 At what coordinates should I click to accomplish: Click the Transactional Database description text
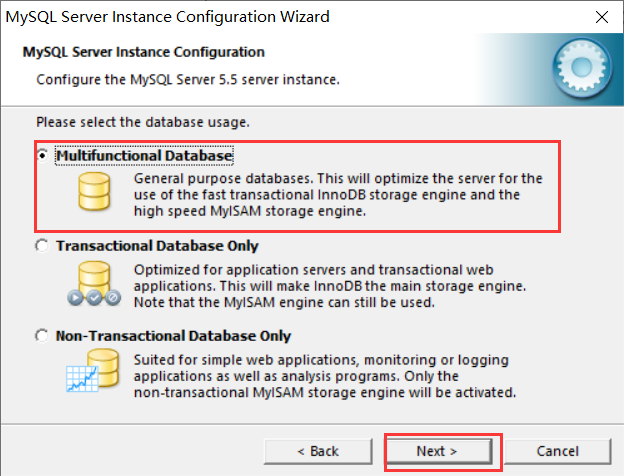330,284
